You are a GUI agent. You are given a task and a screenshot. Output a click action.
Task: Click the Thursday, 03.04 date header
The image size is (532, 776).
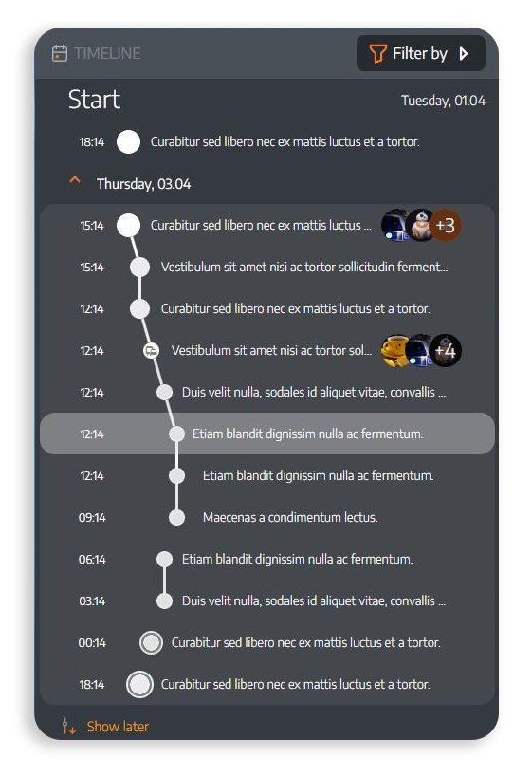(143, 184)
